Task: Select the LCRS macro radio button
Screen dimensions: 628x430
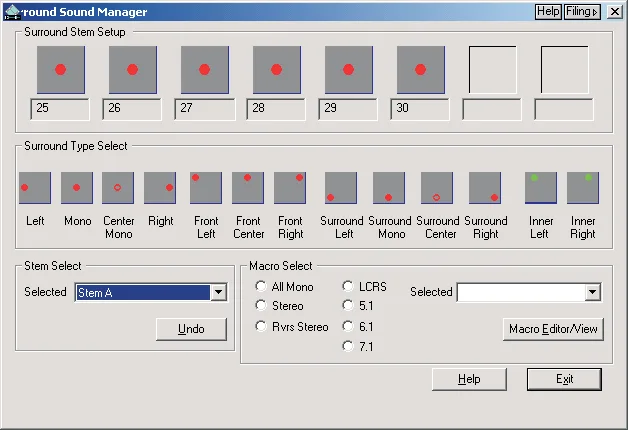Action: coord(348,286)
